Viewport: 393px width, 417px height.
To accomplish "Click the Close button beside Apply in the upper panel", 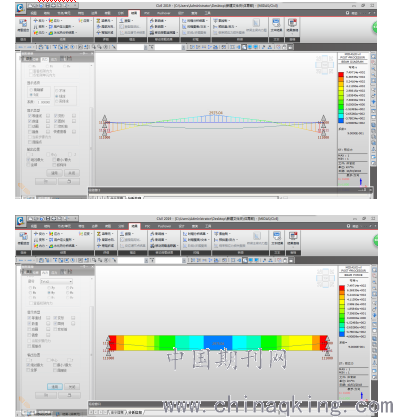I will [72, 173].
